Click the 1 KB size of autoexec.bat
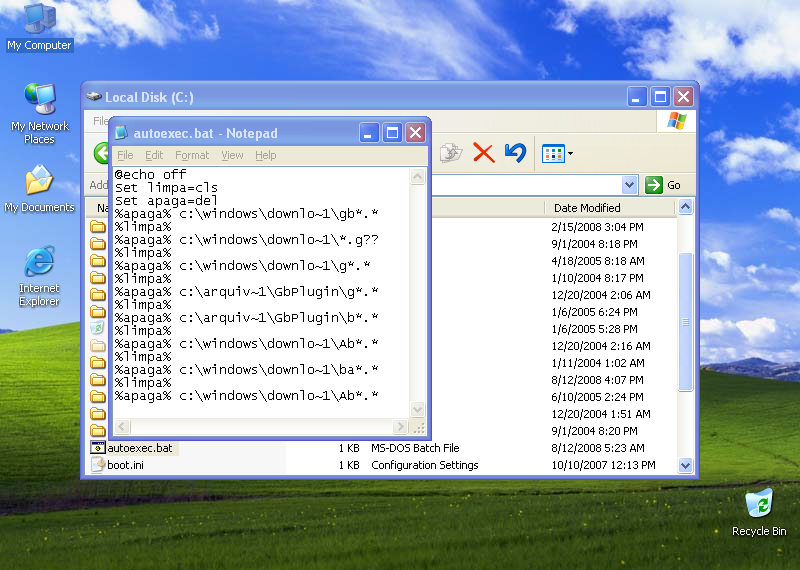Screen dimensions: 800x570 click(349, 448)
